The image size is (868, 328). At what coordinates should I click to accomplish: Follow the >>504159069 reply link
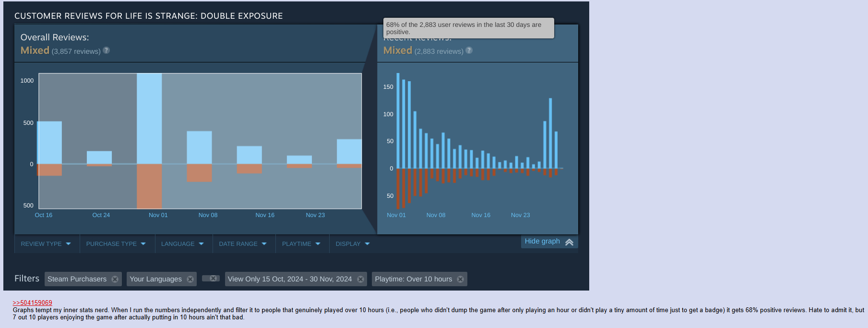[32, 303]
